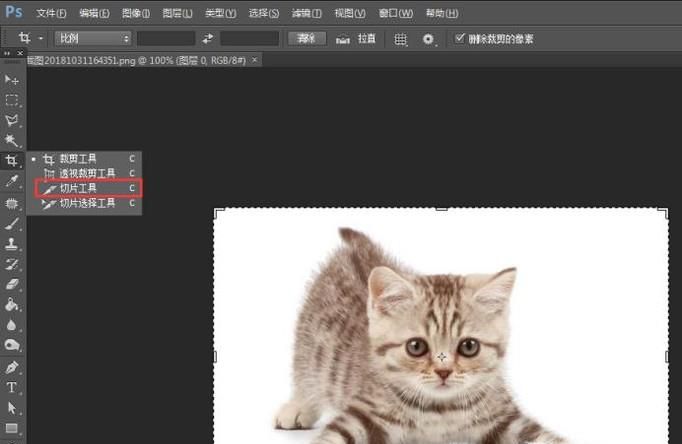
Task: Select the Pen tool
Action: 12,367
